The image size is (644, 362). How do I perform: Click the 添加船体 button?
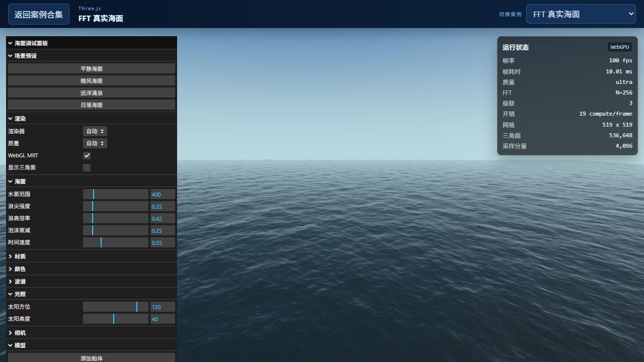click(92, 358)
